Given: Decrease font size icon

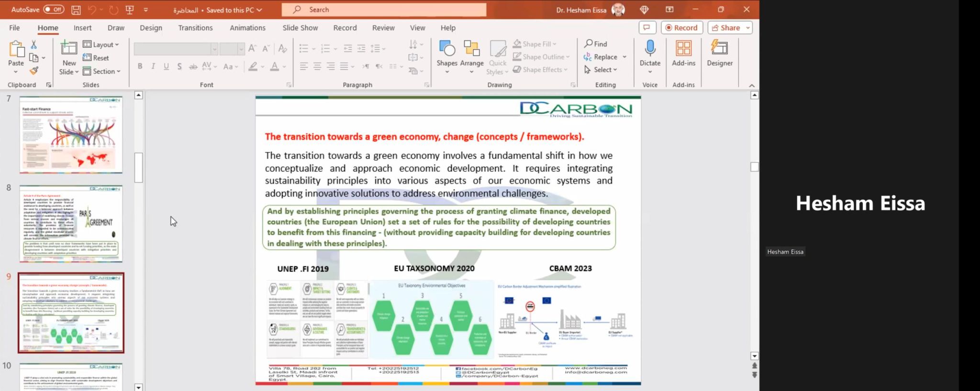Looking at the screenshot, I should (266, 49).
